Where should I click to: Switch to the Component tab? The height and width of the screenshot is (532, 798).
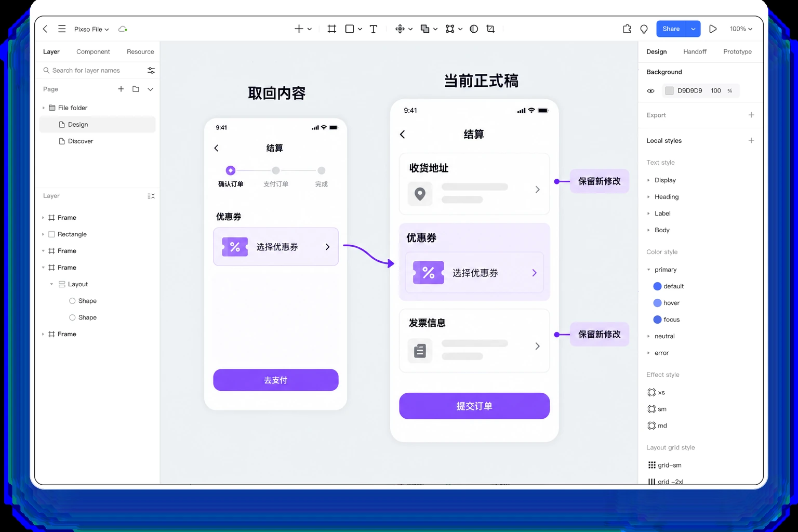click(93, 51)
